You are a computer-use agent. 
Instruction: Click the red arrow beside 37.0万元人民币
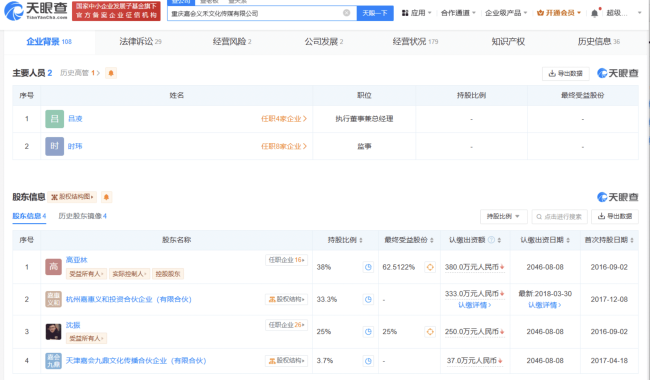pos(500,361)
